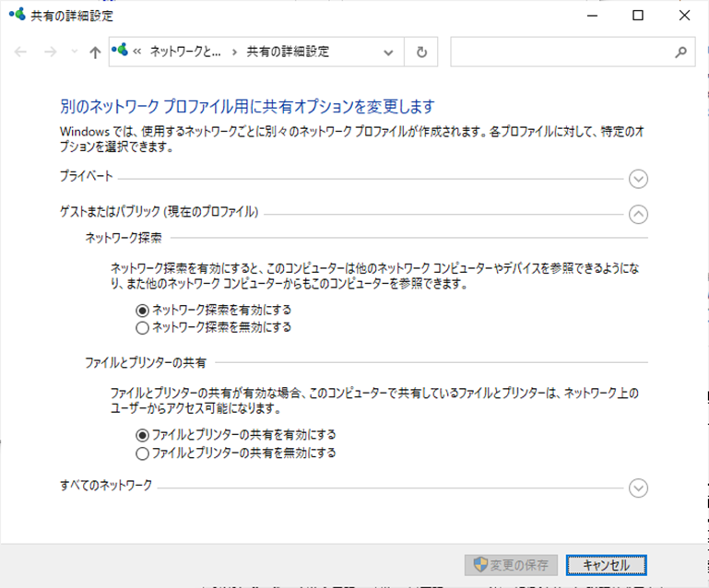The image size is (709, 588).
Task: Click the ネットワークと... breadcrumb
Action: [185, 52]
